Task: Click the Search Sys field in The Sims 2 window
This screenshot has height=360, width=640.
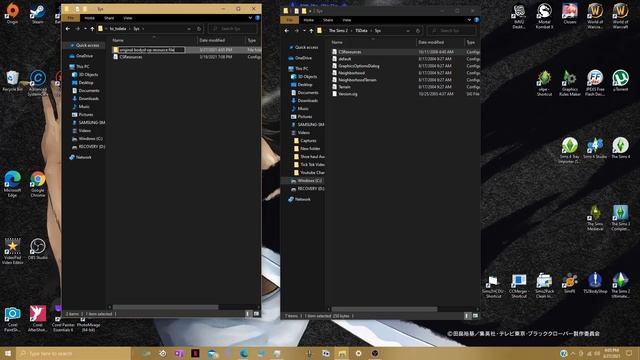Action: point(451,31)
